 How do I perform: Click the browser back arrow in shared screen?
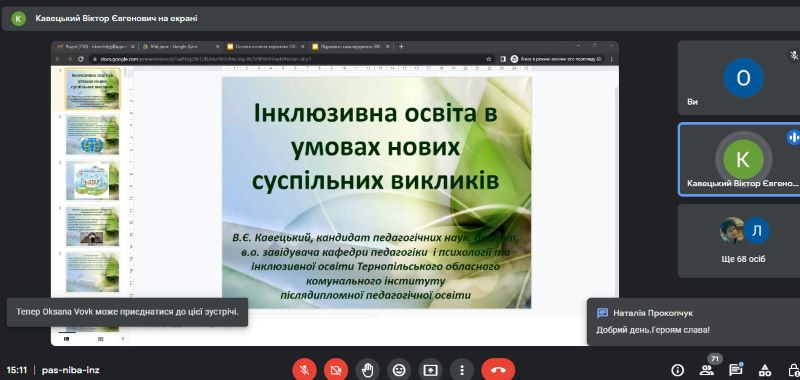click(59, 59)
